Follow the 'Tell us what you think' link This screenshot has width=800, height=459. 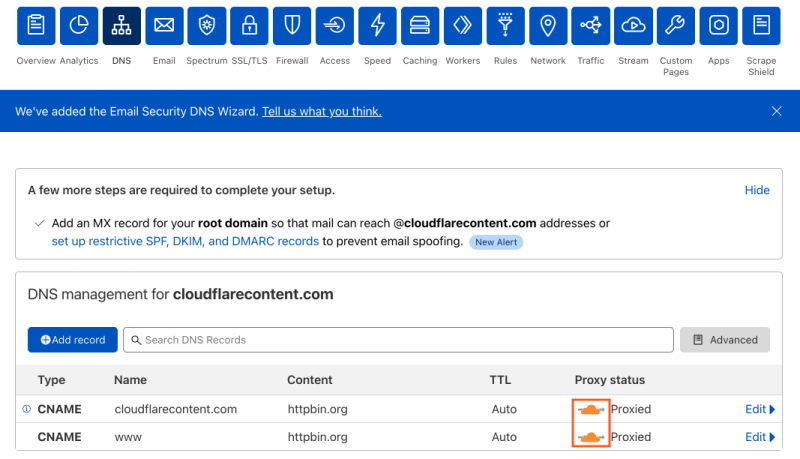321,111
